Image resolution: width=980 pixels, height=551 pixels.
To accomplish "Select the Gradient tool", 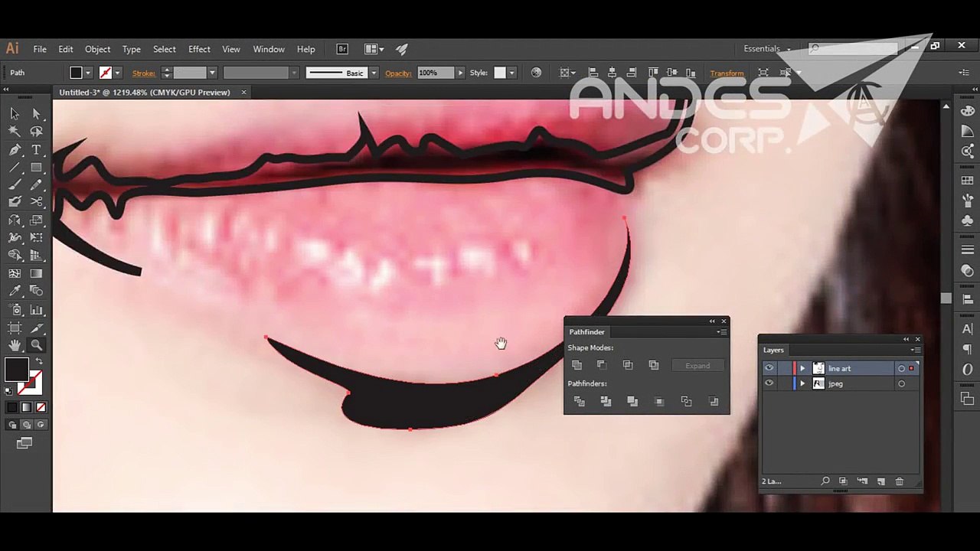I will 36,273.
